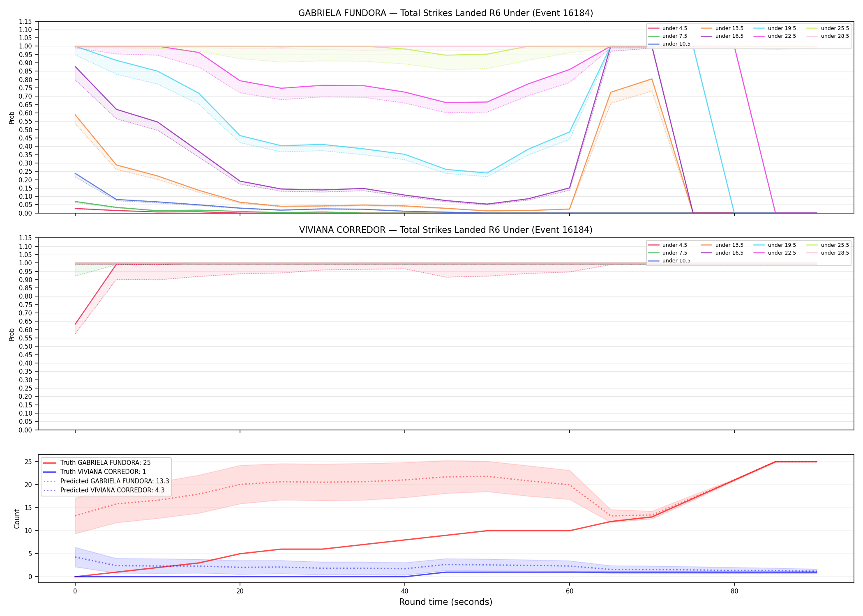Screen dimensions: 863x616
Task: Click the x-axis tick label 40
Action: (x=404, y=591)
